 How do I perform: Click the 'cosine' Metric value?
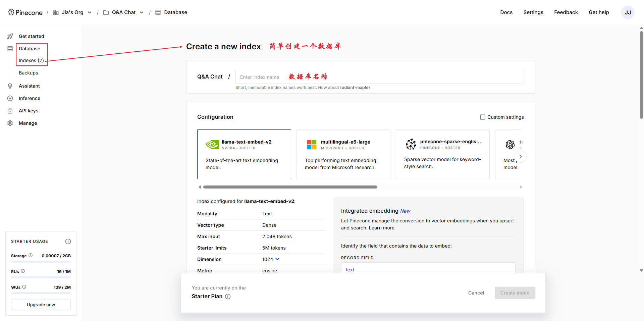(x=270, y=271)
